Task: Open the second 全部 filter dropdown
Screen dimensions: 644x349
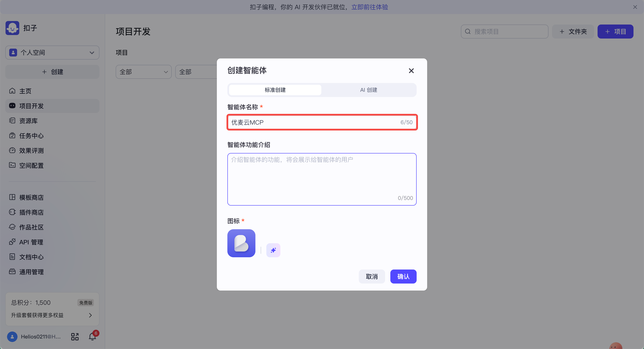Action: click(196, 72)
